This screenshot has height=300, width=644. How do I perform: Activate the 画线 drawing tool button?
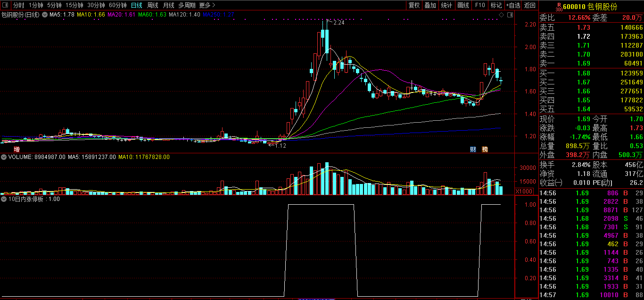point(463,5)
